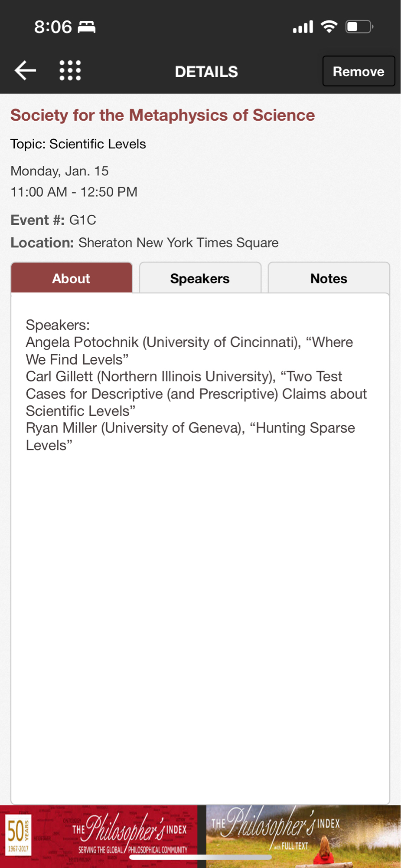
Task: Tap the Angela Potochnik speaker entry
Action: click(189, 351)
